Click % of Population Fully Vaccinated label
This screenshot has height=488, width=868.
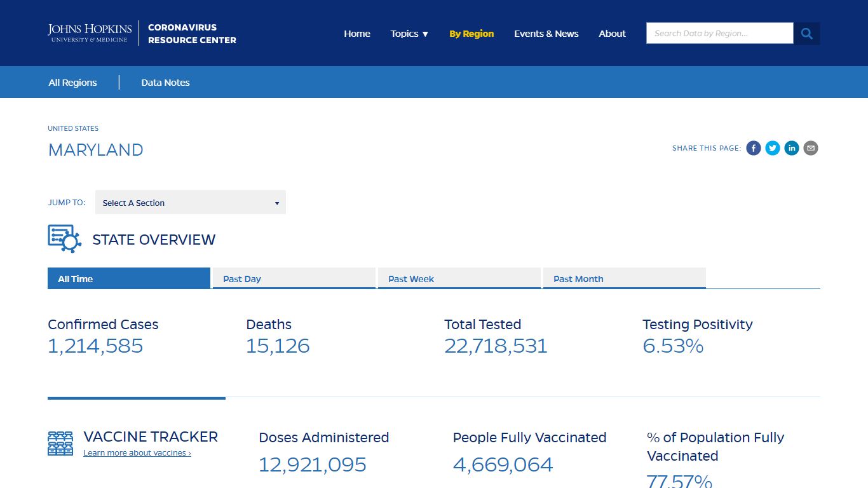[715, 447]
